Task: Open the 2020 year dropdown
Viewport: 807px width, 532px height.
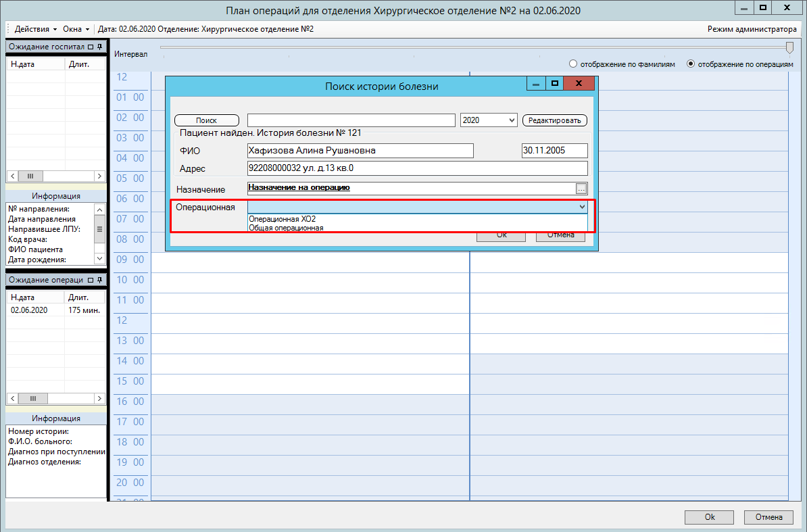Action: tap(512, 120)
